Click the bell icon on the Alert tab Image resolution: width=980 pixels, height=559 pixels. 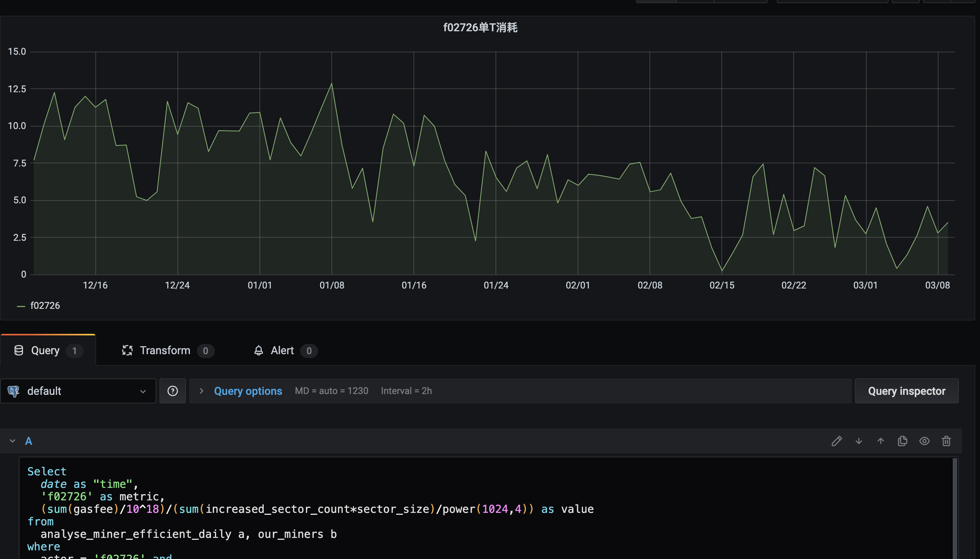(x=259, y=350)
